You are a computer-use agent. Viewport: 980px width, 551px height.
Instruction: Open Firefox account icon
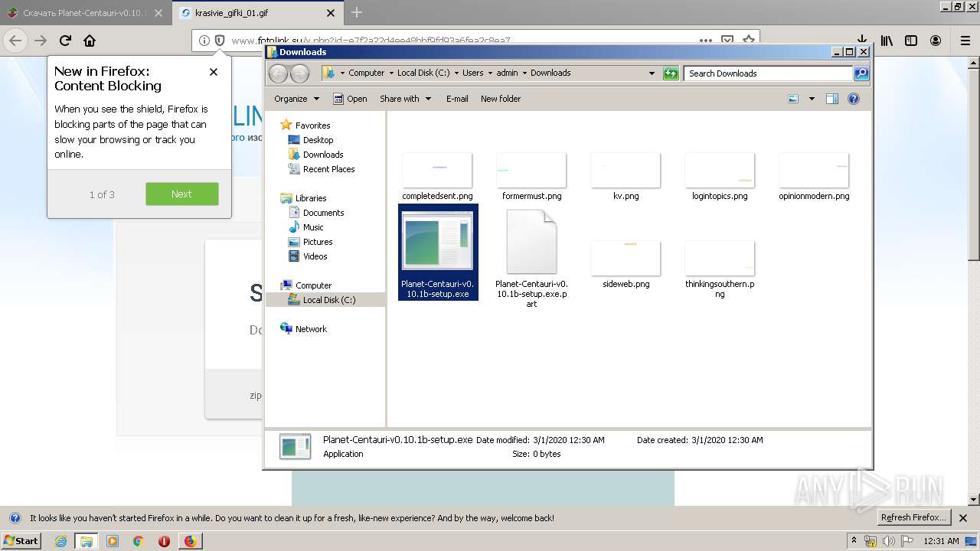point(936,41)
